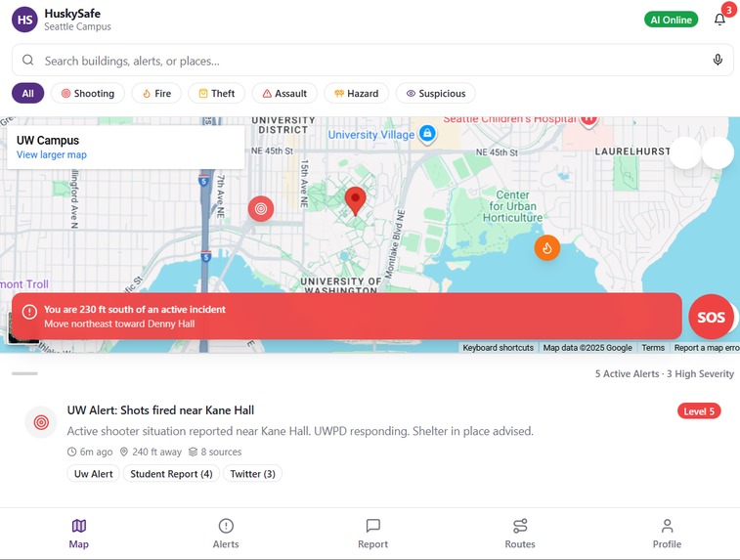The width and height of the screenshot is (740, 560).
Task: Click University Village shopping marker
Action: pos(427,134)
